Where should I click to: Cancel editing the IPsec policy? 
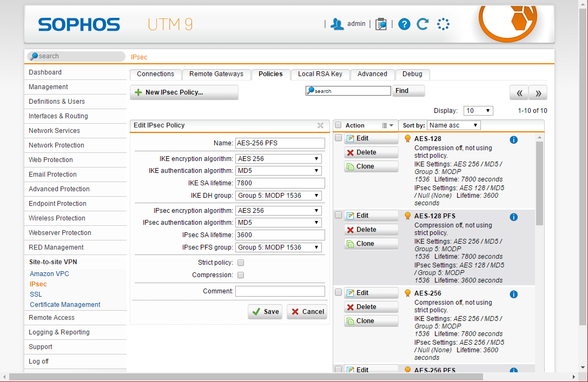click(x=307, y=312)
